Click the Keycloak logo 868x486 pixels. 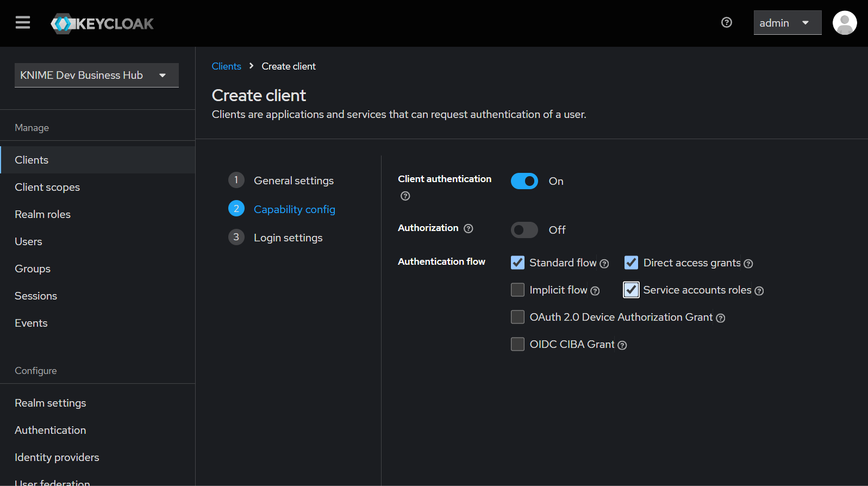pos(102,23)
